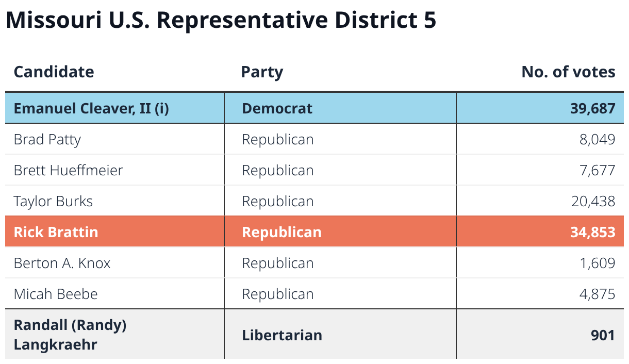The image size is (629, 364).
Task: Select the Berton A. Knox candidate name
Action: point(62,263)
